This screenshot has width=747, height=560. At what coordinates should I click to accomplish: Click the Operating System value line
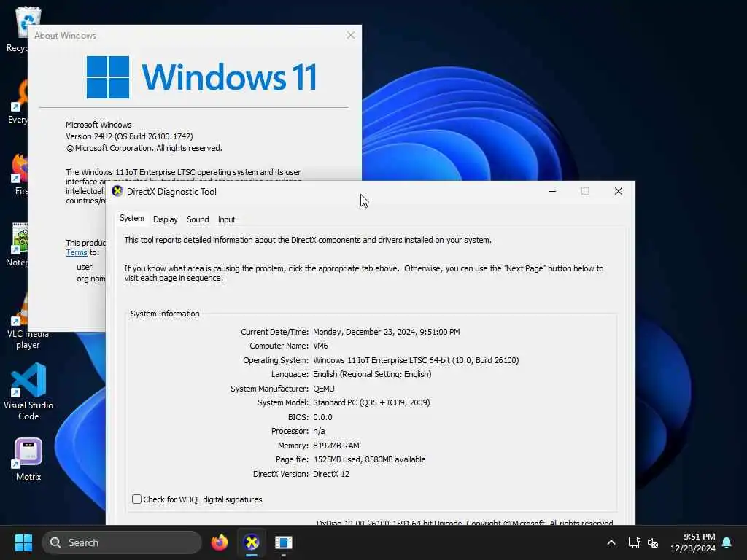(x=416, y=360)
